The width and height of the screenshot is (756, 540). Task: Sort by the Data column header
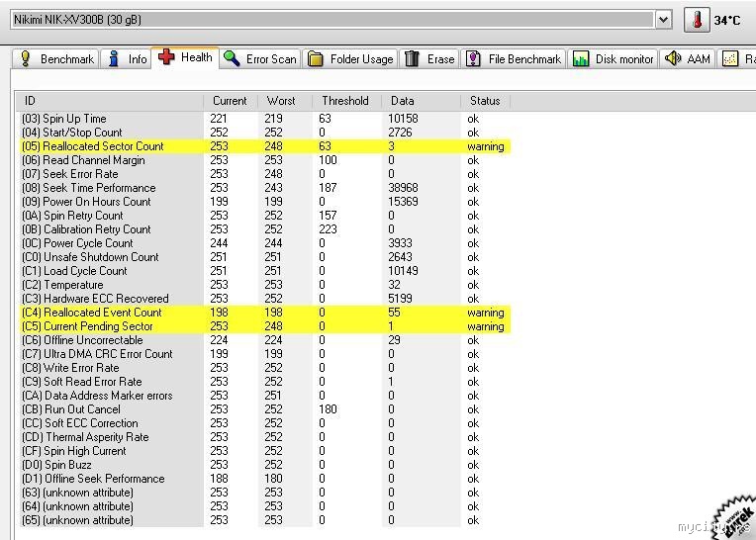click(421, 101)
